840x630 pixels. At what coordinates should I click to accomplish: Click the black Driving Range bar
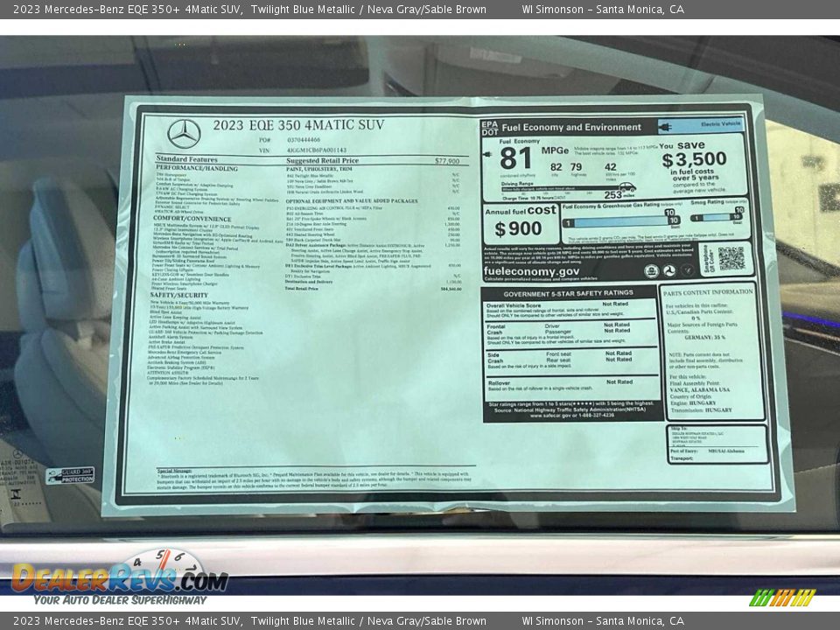point(561,189)
